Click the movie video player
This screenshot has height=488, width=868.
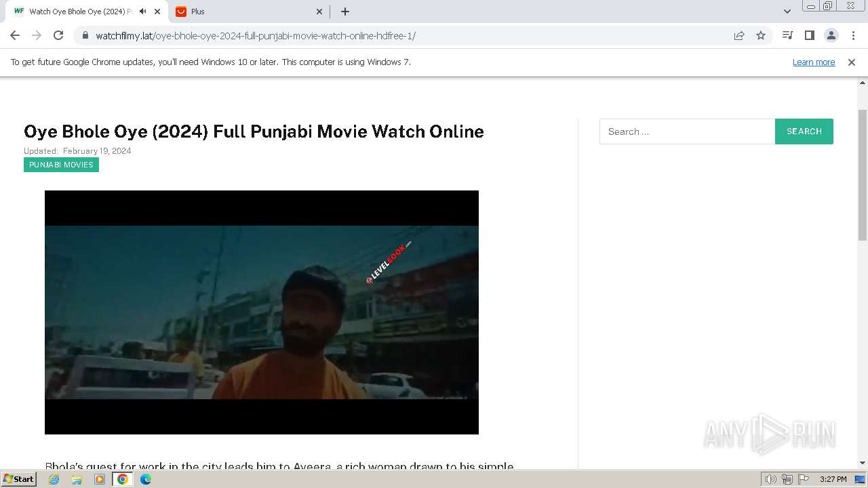pos(262,312)
